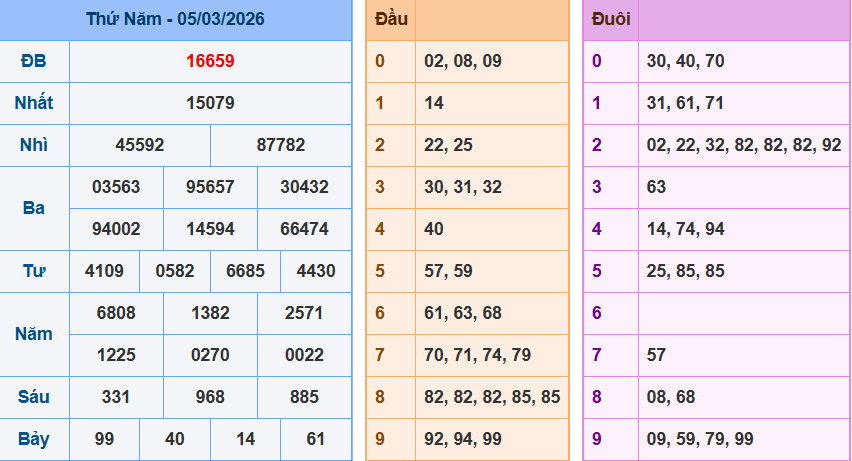
Task: Select the ĐB special prize number 16659
Action: 210,61
